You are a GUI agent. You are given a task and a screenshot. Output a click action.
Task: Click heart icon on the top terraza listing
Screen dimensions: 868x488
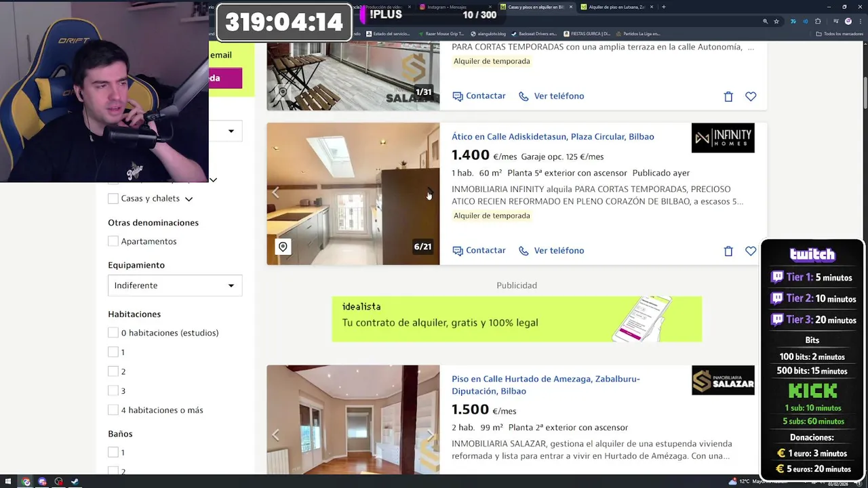click(x=751, y=96)
